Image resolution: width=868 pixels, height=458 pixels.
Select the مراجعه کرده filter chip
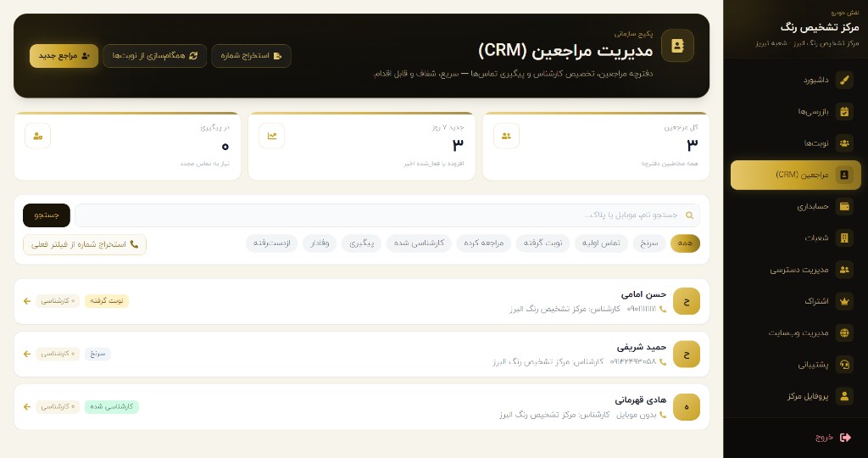(483, 243)
